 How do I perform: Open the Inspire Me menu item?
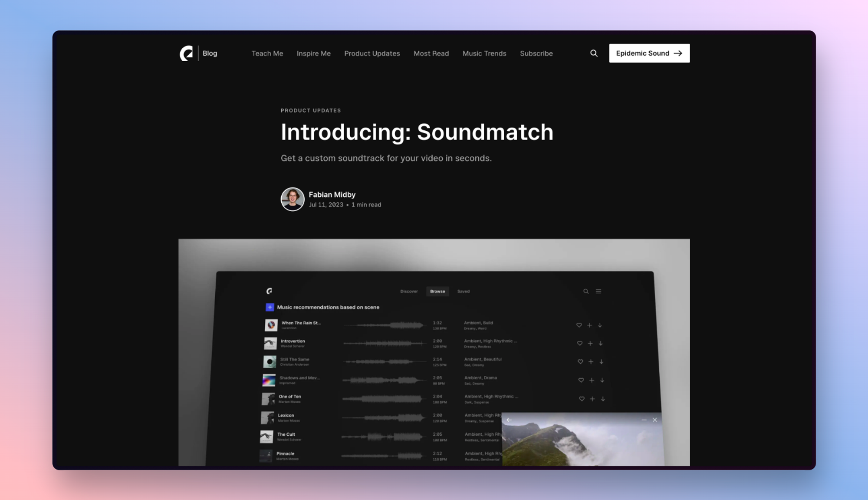click(313, 53)
